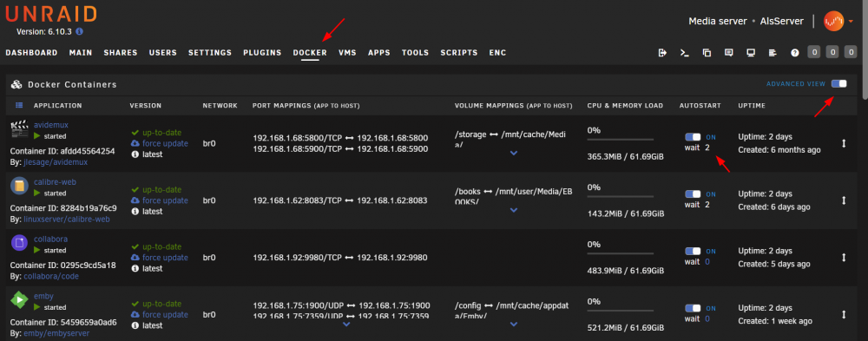Screen dimensions: 868x341
Task: Open the Tools tab
Action: click(x=415, y=53)
